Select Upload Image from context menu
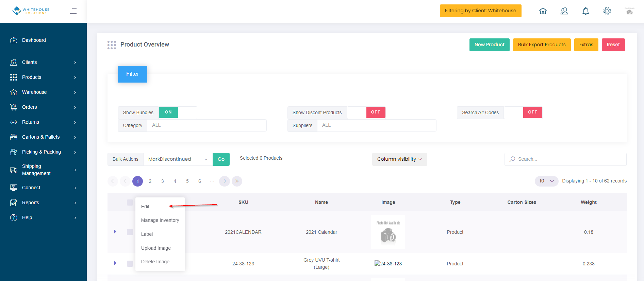The image size is (644, 281). pos(156,248)
